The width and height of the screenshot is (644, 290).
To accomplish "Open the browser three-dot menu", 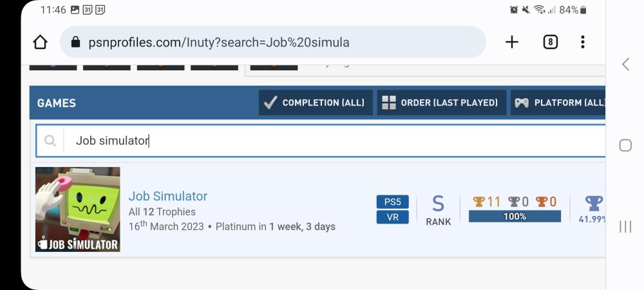I will [x=582, y=43].
